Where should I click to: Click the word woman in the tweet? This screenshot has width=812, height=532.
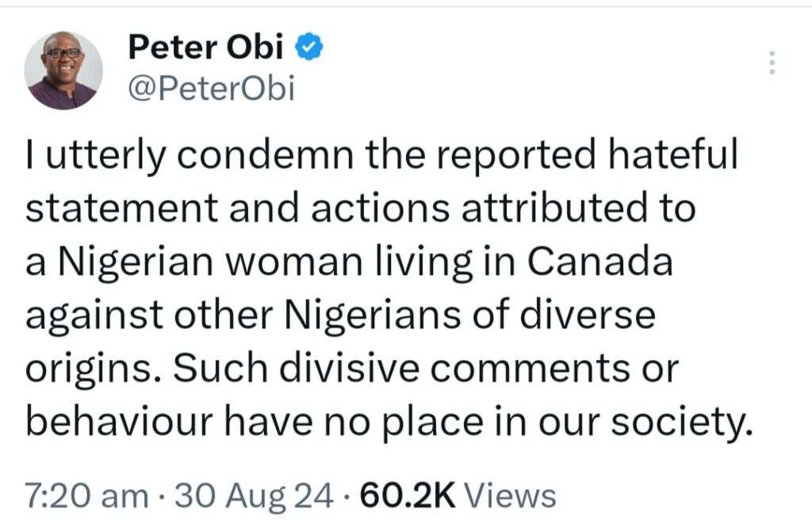click(293, 262)
